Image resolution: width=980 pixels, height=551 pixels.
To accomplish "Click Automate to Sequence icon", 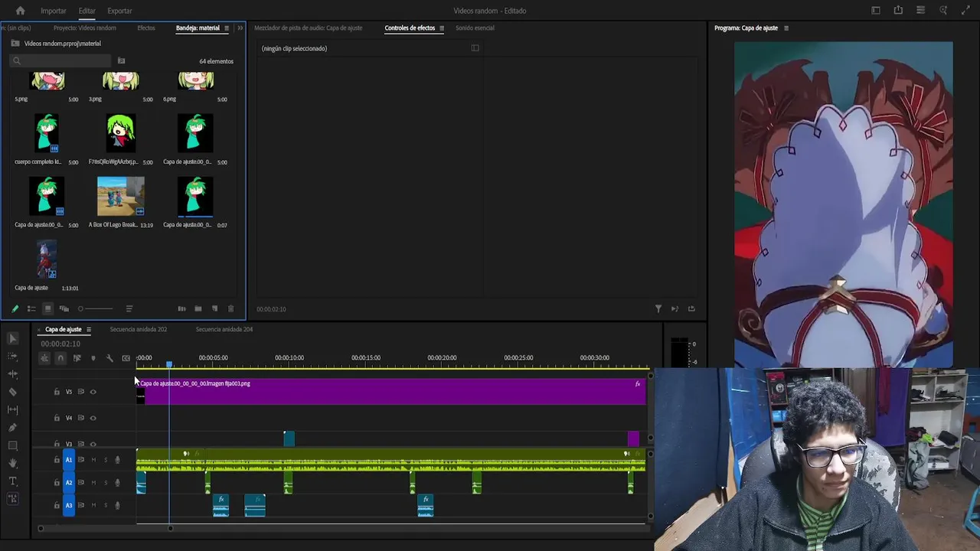I will [181, 309].
